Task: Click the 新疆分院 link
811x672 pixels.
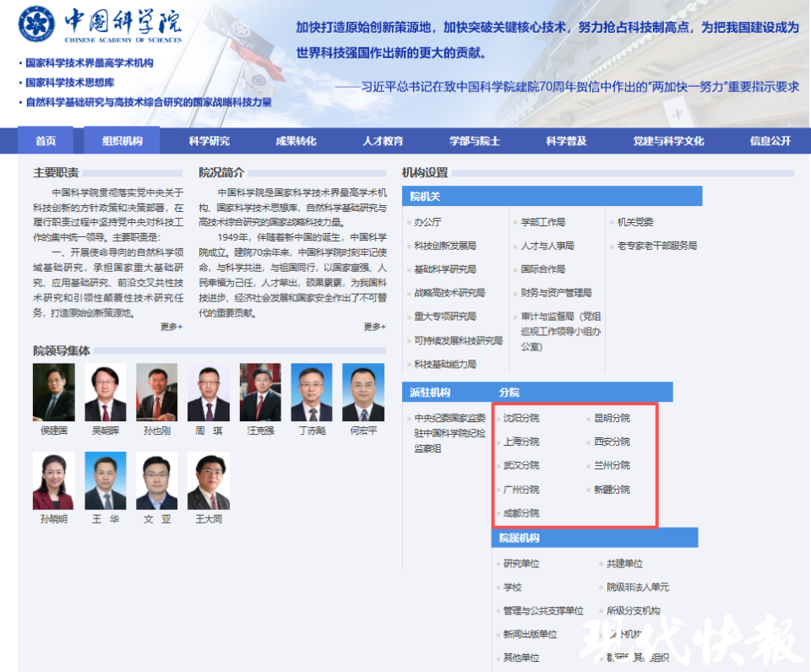Action: (x=610, y=489)
